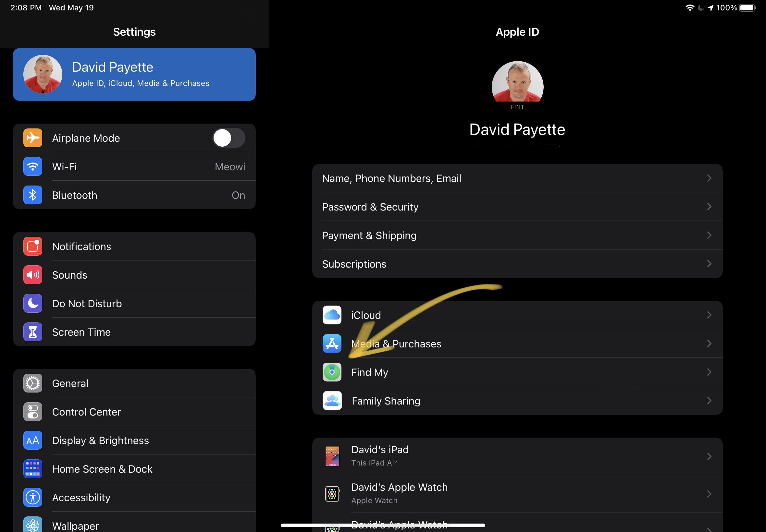Image resolution: width=766 pixels, height=532 pixels.
Task: Open the Control Center settings
Action: (x=134, y=412)
